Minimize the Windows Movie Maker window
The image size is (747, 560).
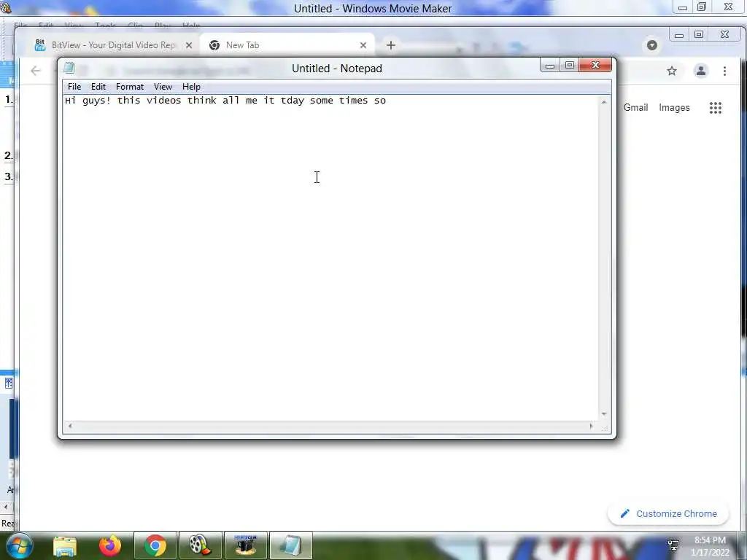pyautogui.click(x=683, y=7)
